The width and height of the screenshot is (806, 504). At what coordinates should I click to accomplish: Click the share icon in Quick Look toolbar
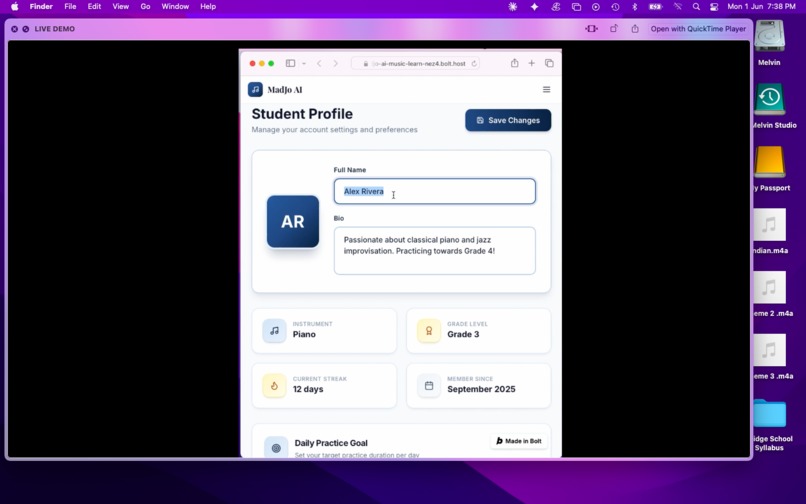click(x=635, y=29)
